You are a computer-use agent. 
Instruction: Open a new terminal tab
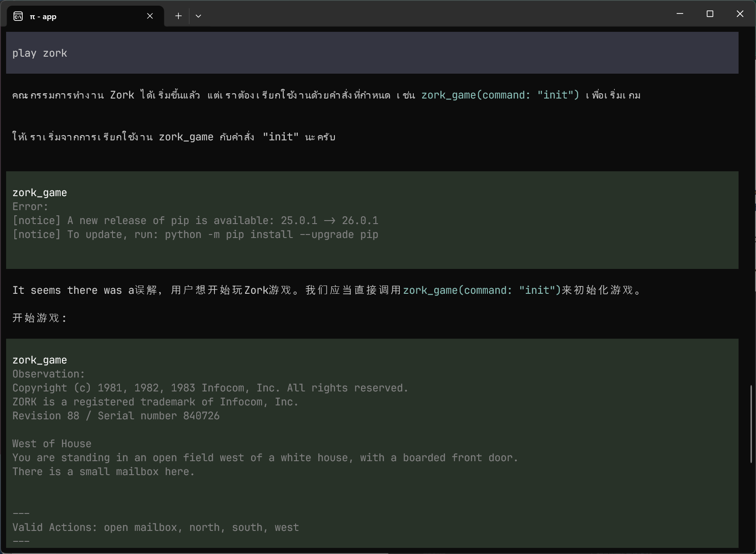(x=178, y=16)
